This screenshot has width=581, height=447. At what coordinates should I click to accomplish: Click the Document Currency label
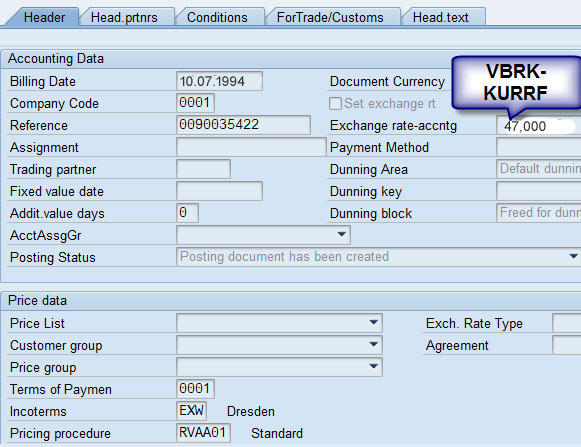387,82
